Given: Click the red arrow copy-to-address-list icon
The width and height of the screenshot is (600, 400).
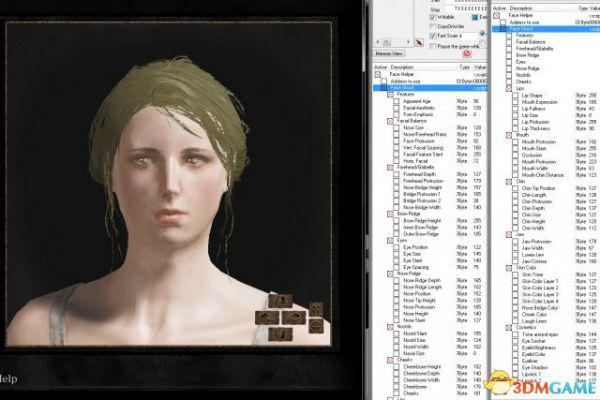Looking at the screenshot, I should (x=419, y=42).
